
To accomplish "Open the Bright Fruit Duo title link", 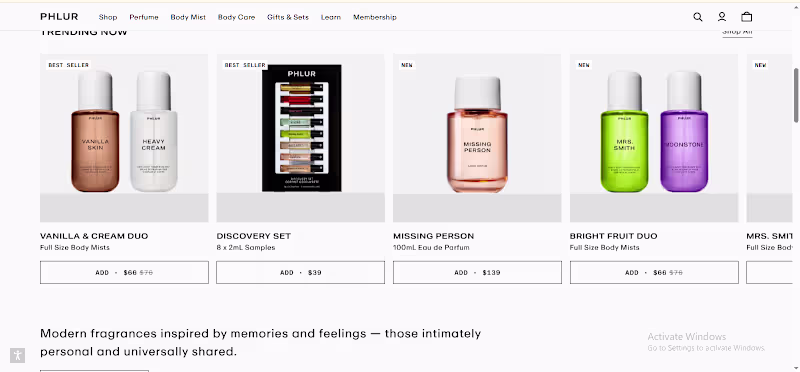I will click(x=613, y=236).
